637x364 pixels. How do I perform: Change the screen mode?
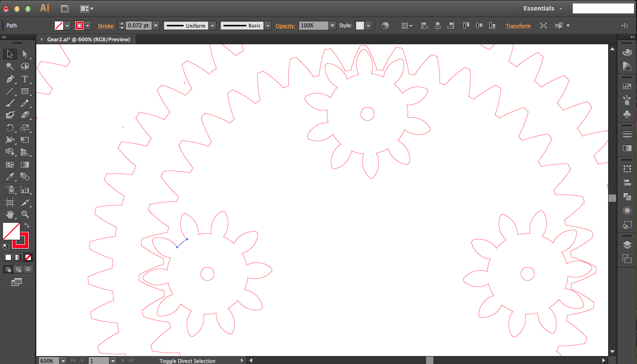click(x=17, y=282)
